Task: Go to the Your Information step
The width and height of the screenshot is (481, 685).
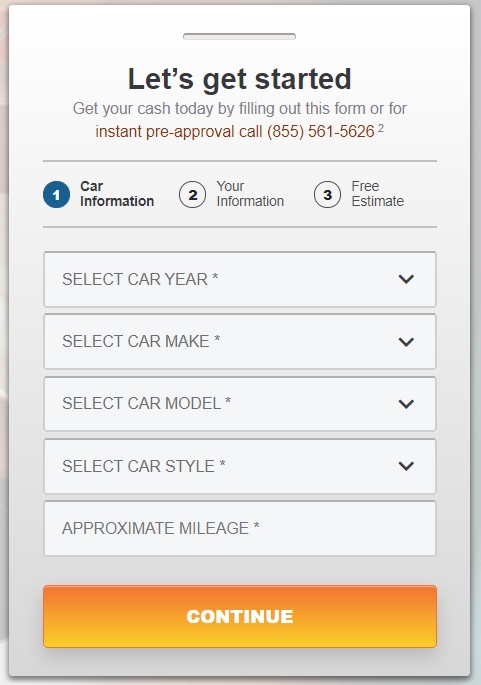Action: [250, 194]
